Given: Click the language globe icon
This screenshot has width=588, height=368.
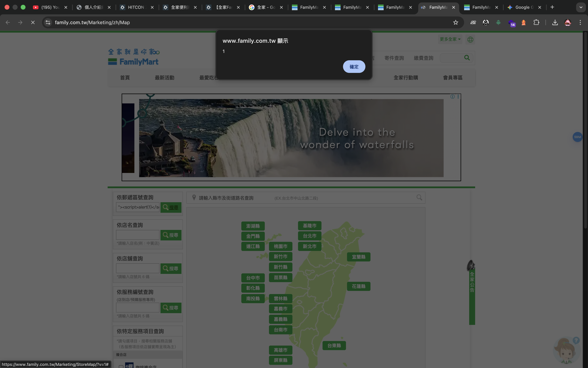Looking at the screenshot, I should pyautogui.click(x=470, y=39).
